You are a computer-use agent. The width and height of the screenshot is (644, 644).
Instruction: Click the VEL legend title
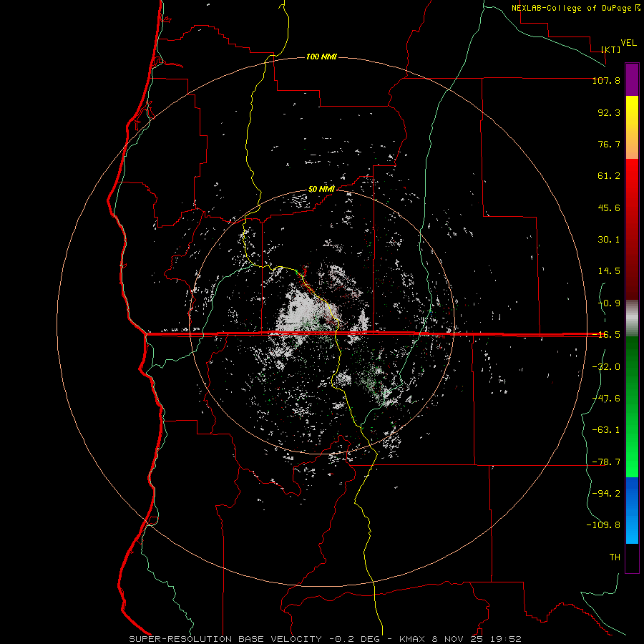click(x=628, y=43)
